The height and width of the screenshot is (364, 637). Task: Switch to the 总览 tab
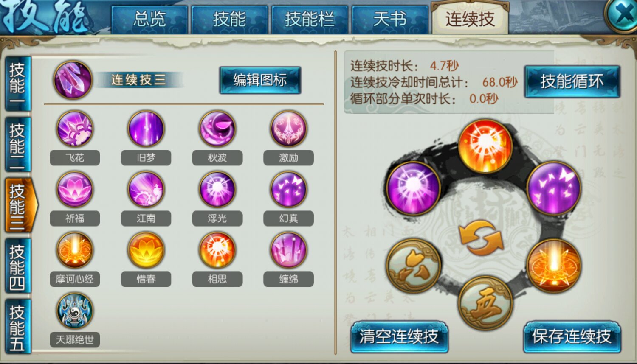149,20
